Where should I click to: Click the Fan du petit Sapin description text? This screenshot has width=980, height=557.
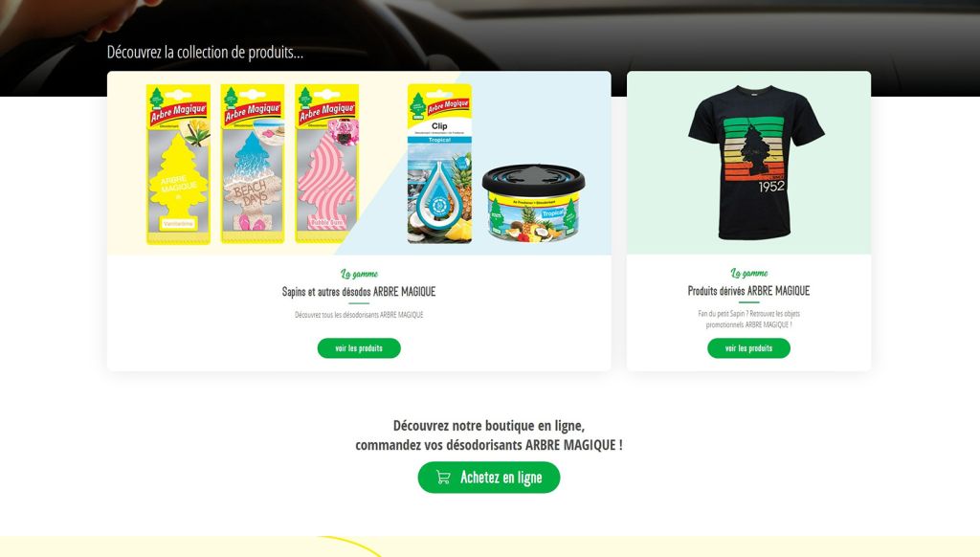[748, 319]
